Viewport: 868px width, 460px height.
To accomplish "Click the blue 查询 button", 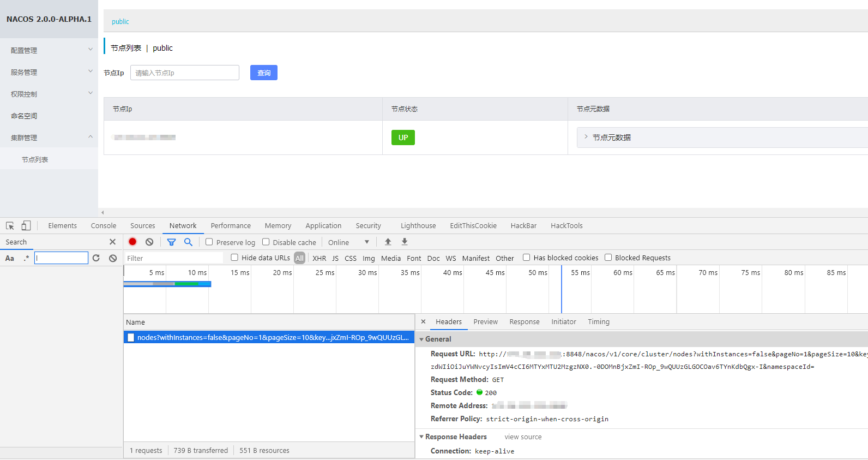I will (263, 73).
